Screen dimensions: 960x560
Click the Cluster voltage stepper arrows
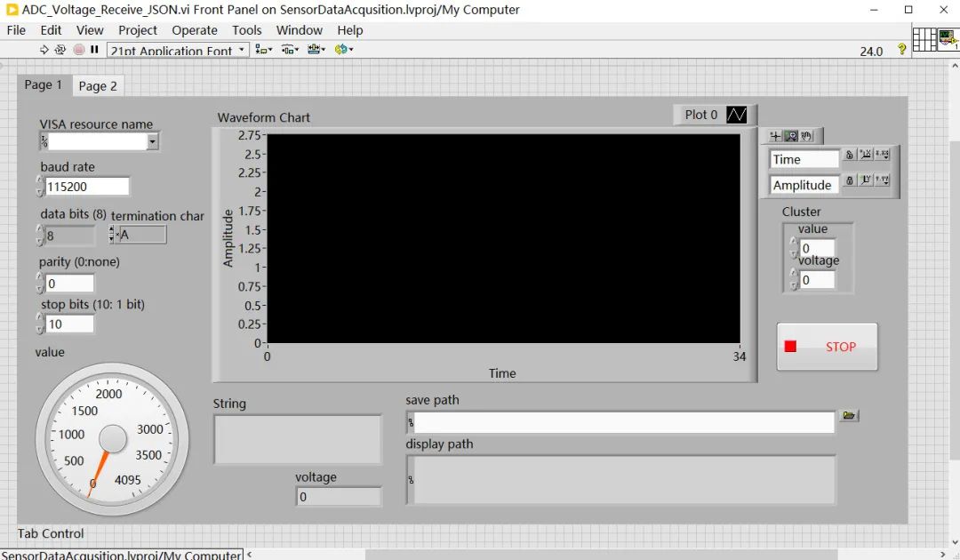(x=794, y=280)
